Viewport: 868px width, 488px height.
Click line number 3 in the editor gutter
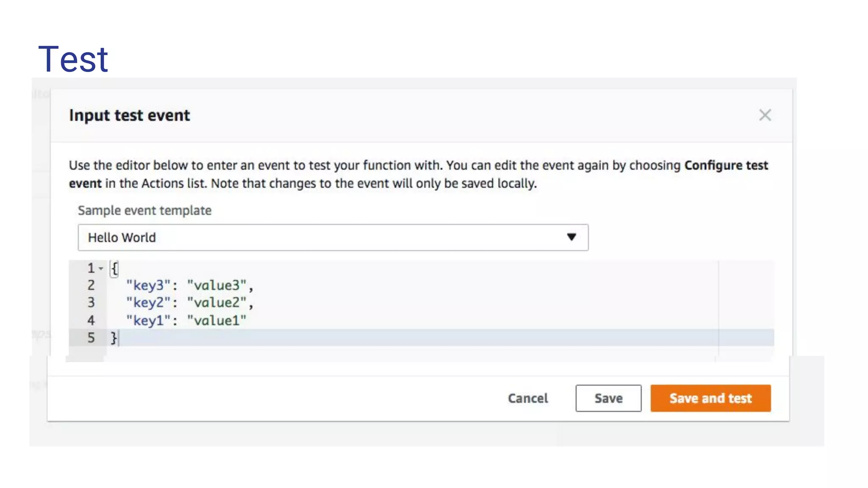tap(91, 303)
